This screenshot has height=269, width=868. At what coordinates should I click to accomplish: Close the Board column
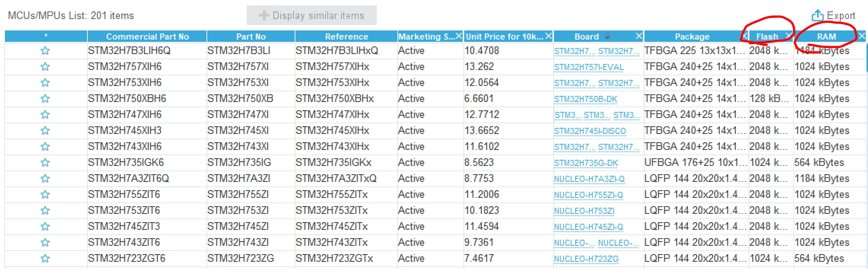tap(639, 36)
